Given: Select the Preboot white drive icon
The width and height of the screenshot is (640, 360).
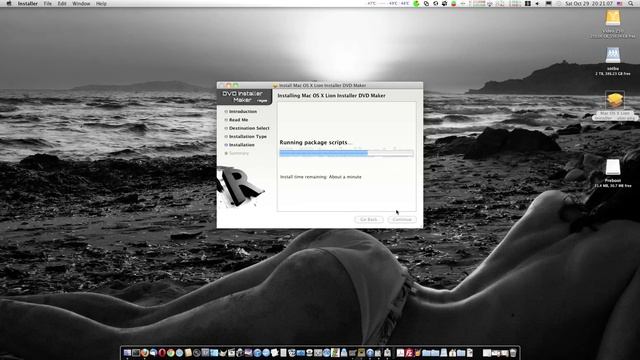Looking at the screenshot, I should point(613,167).
